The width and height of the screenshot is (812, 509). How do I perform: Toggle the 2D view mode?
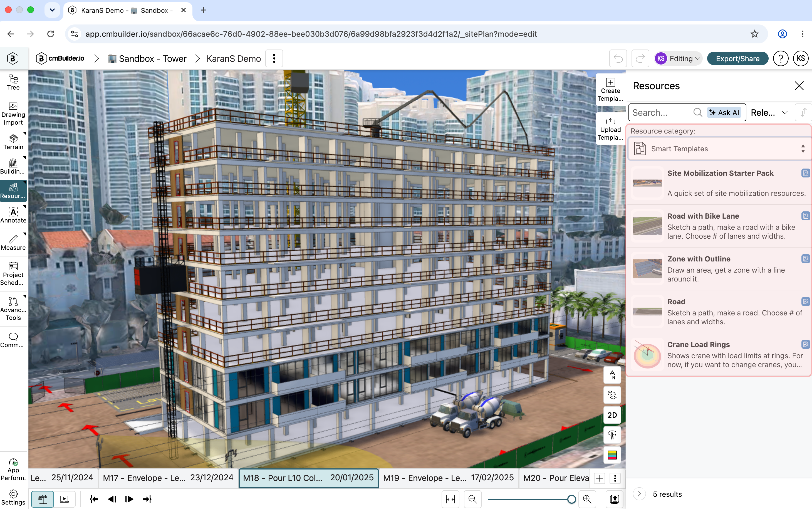(612, 415)
